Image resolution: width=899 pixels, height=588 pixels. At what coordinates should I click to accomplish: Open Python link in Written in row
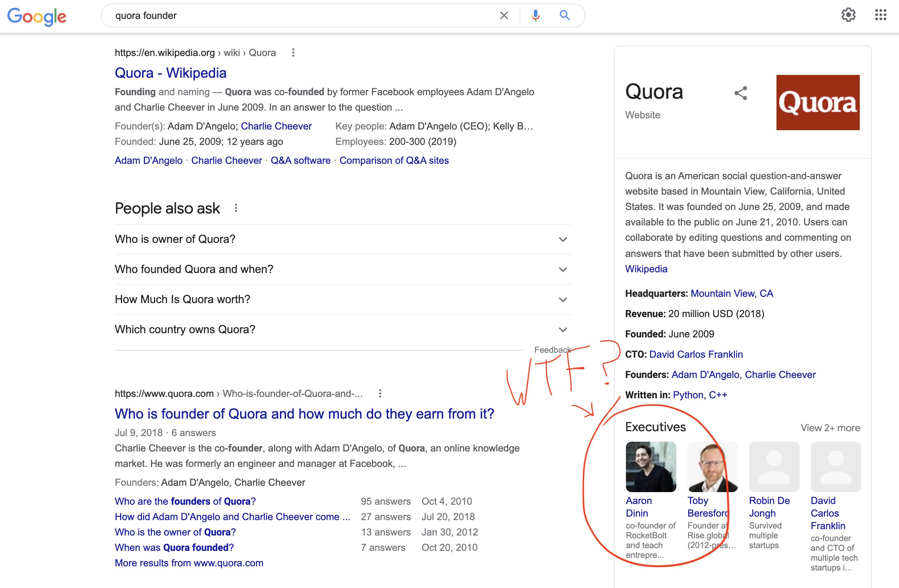pos(688,395)
